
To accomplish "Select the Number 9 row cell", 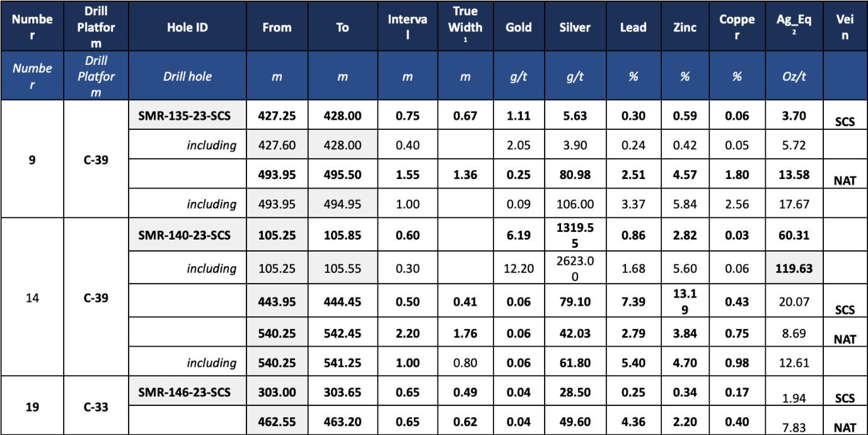I will point(32,159).
